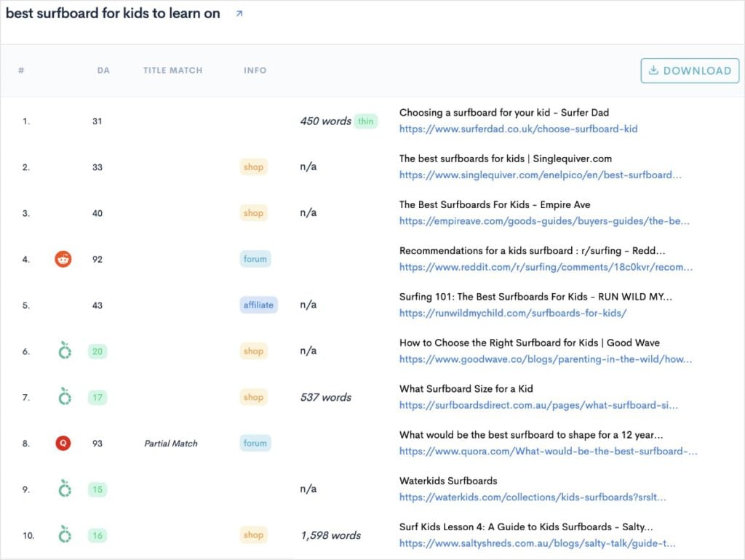Image resolution: width=745 pixels, height=560 pixels.
Task: Click the 1,598 words count on the last row
Action: click(x=330, y=535)
